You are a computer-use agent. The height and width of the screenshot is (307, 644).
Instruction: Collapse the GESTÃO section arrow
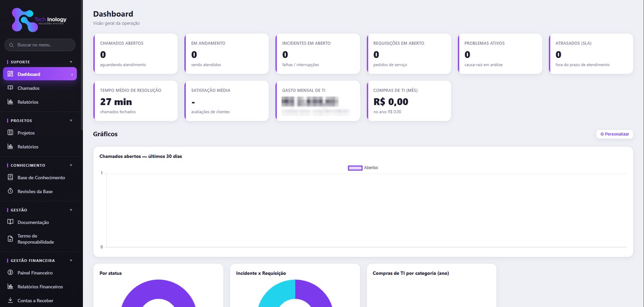[71, 210]
